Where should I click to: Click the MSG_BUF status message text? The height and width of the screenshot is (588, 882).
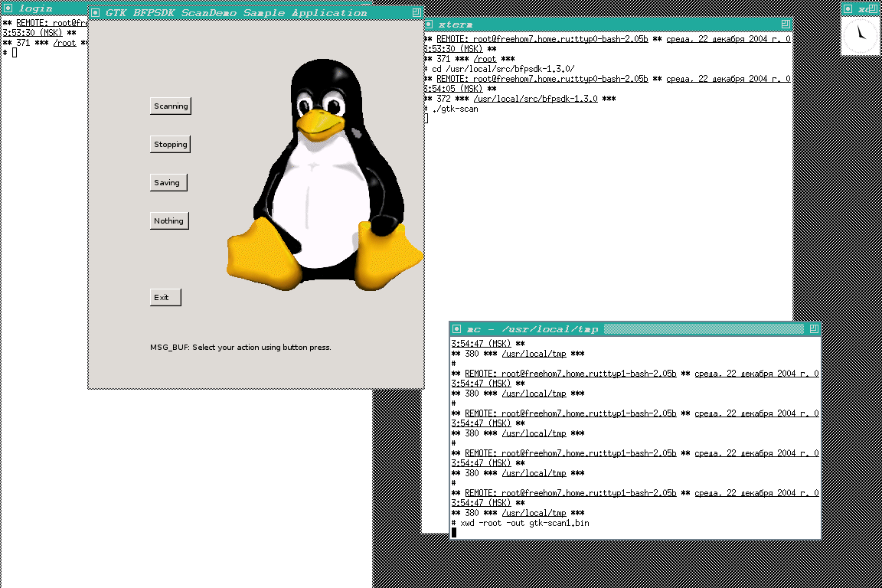[x=240, y=347]
